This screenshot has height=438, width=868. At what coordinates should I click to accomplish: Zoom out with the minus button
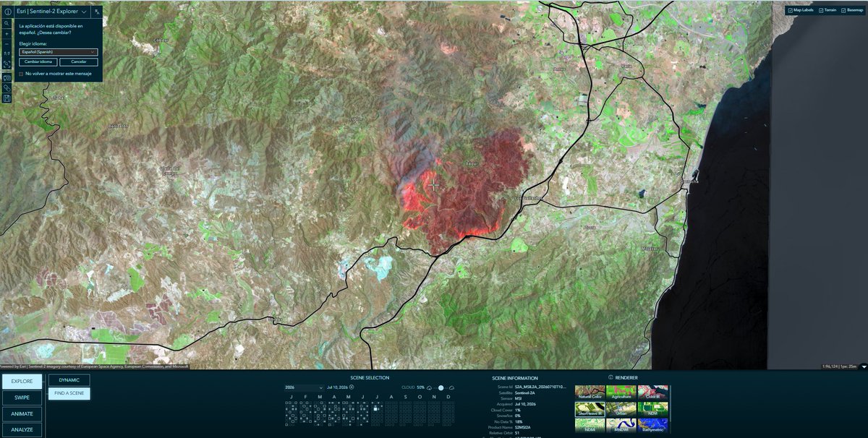7,43
